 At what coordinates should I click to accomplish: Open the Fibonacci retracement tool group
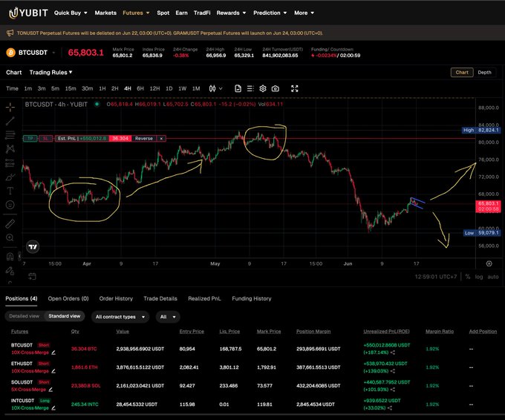tap(10, 135)
